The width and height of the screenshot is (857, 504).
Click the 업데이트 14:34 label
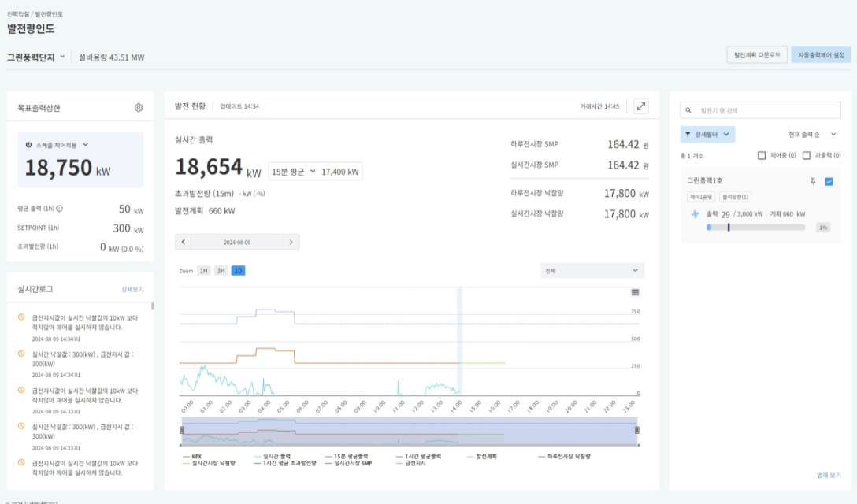point(239,106)
